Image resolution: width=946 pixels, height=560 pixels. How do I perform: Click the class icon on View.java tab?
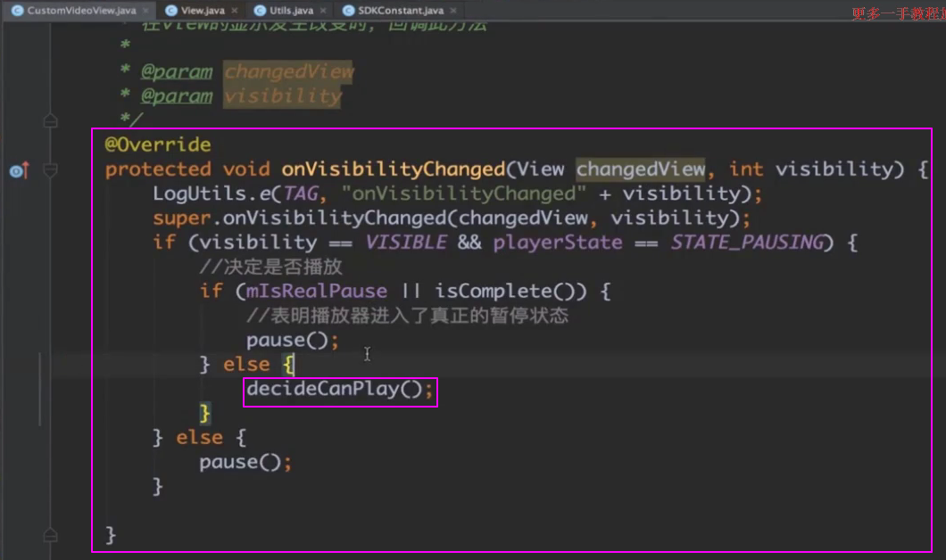click(x=170, y=10)
